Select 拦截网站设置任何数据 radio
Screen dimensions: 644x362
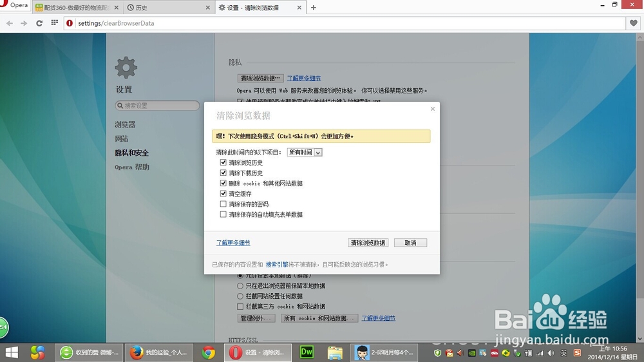coord(240,296)
